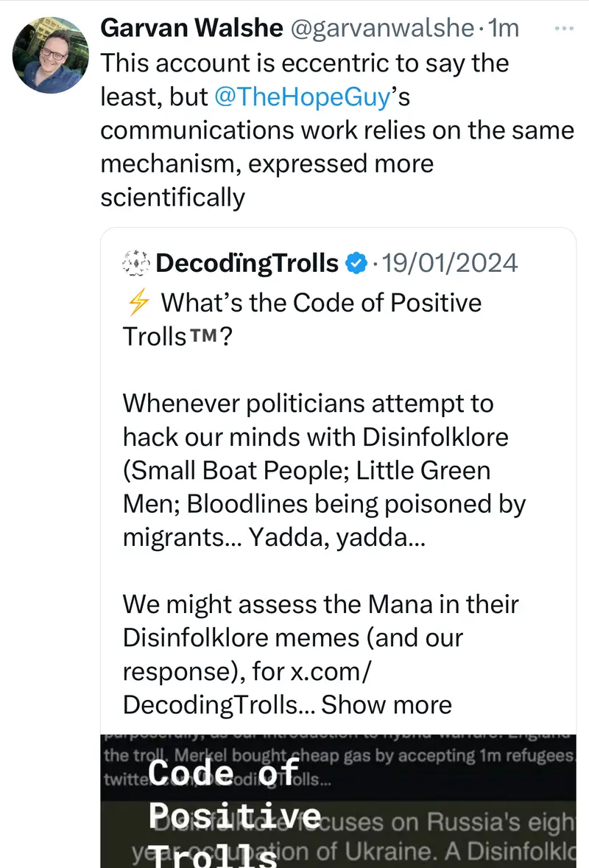Viewport: 589px width, 868px height.
Task: Click the blue verified badge
Action: click(356, 263)
